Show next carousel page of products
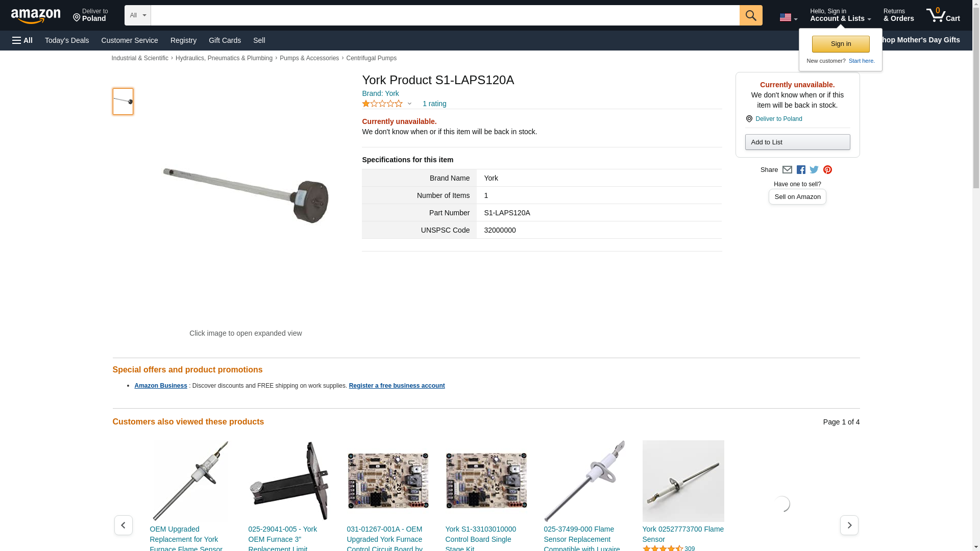This screenshot has height=551, width=980. 849,525
